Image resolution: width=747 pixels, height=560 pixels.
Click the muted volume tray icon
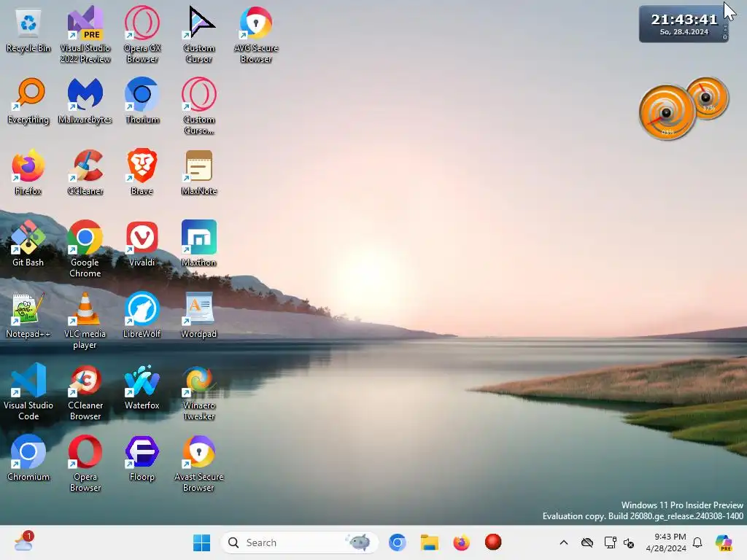(629, 542)
